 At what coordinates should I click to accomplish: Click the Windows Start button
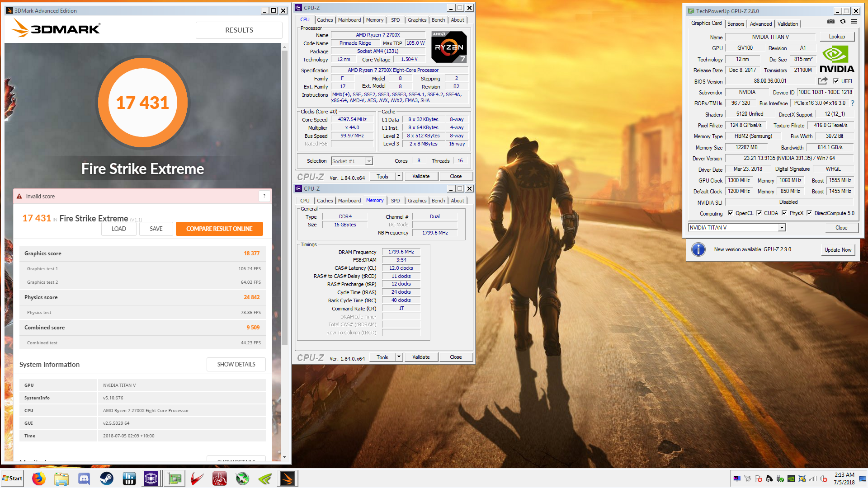click(x=12, y=479)
